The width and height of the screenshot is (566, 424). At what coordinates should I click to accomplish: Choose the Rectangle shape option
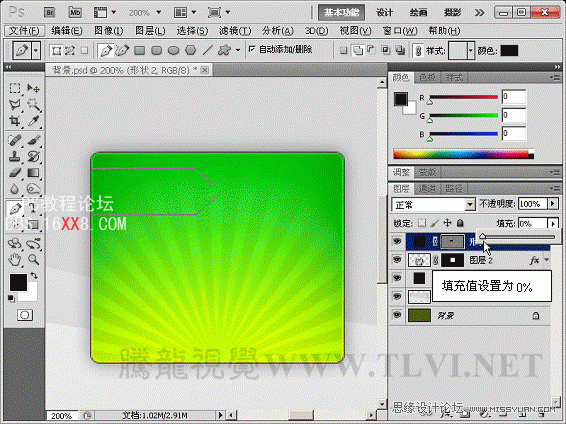click(139, 51)
